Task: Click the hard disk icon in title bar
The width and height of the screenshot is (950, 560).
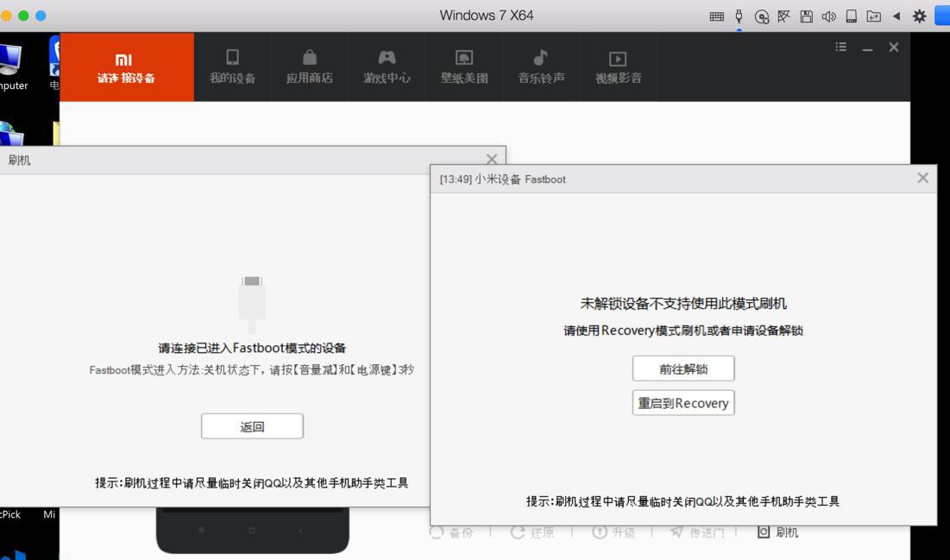Action: (852, 16)
